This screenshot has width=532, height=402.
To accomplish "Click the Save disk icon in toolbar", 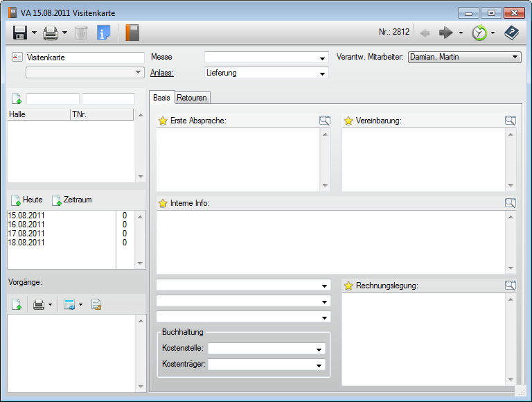I will pos(19,33).
